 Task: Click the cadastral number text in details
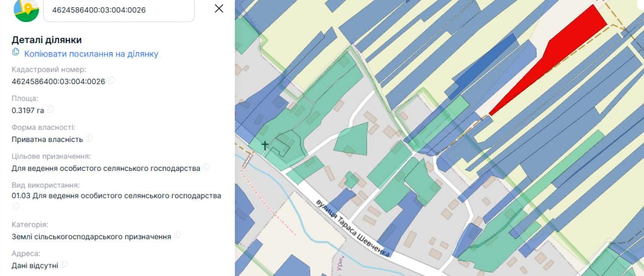click(x=58, y=81)
